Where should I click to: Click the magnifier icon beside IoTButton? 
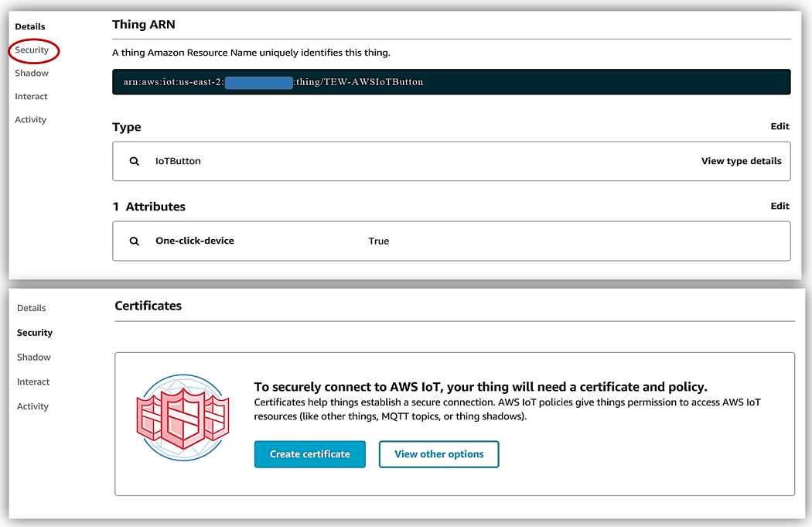point(135,161)
